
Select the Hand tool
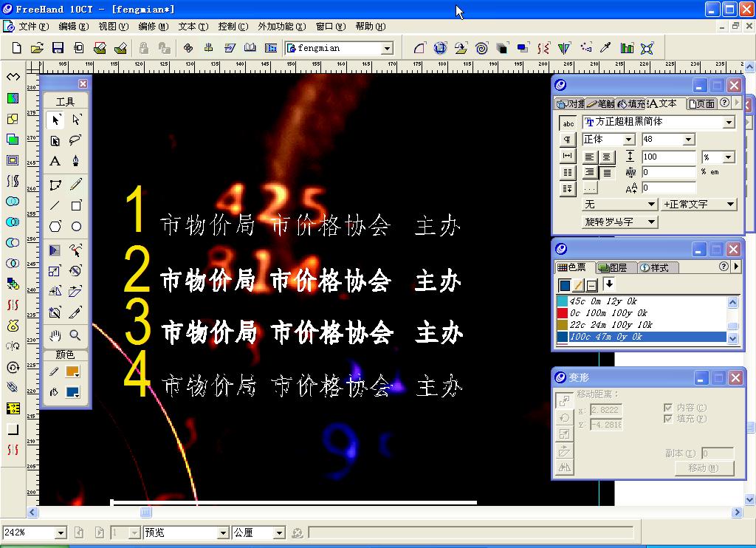[x=55, y=335]
